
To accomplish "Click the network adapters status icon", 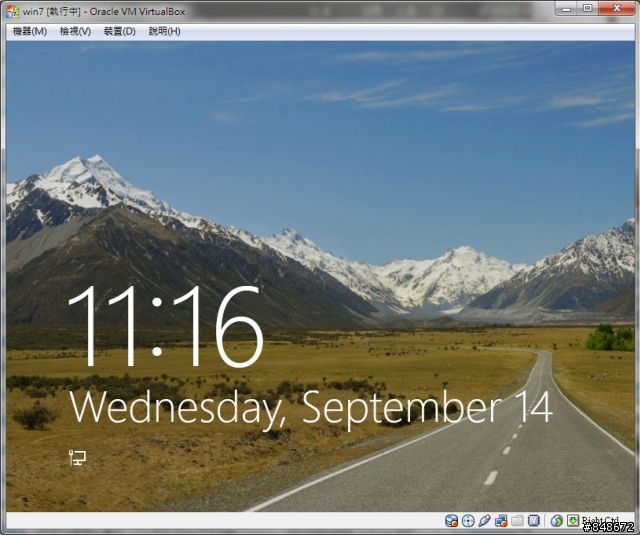I will click(x=501, y=521).
